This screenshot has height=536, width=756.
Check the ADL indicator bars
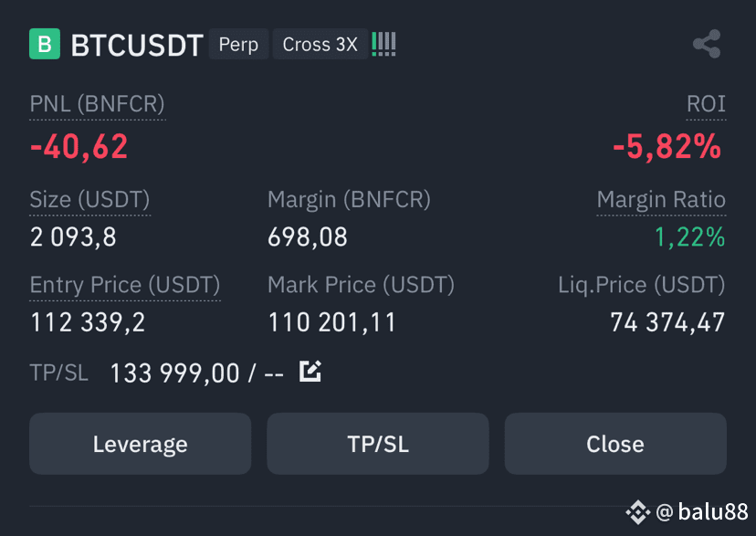383,44
